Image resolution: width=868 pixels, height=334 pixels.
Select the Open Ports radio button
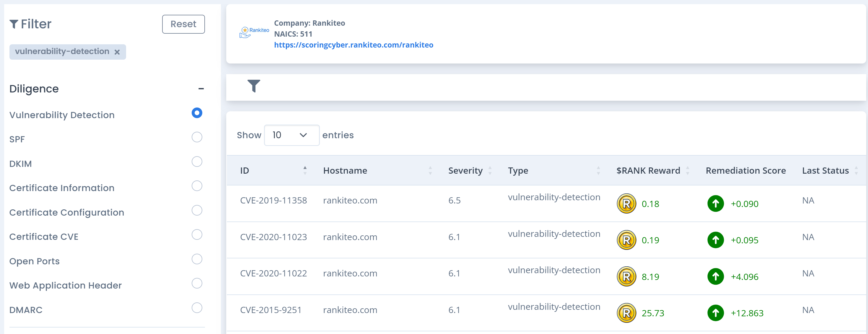click(197, 259)
